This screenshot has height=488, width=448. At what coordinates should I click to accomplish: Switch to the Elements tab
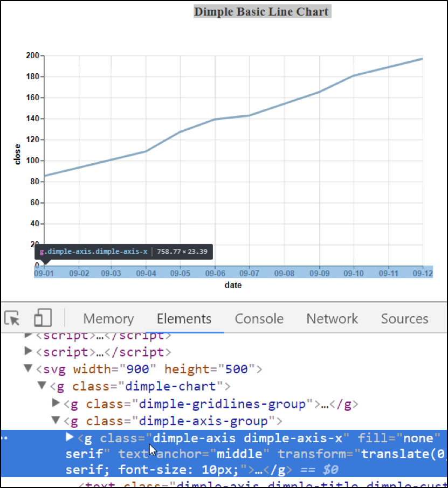coord(184,319)
